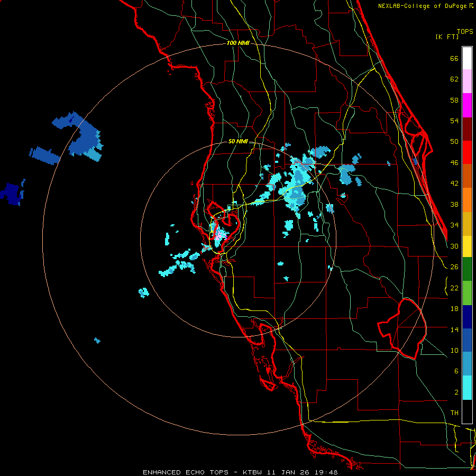Click the bright yellow legend swatch
This screenshot has height=476, width=476.
point(467,246)
